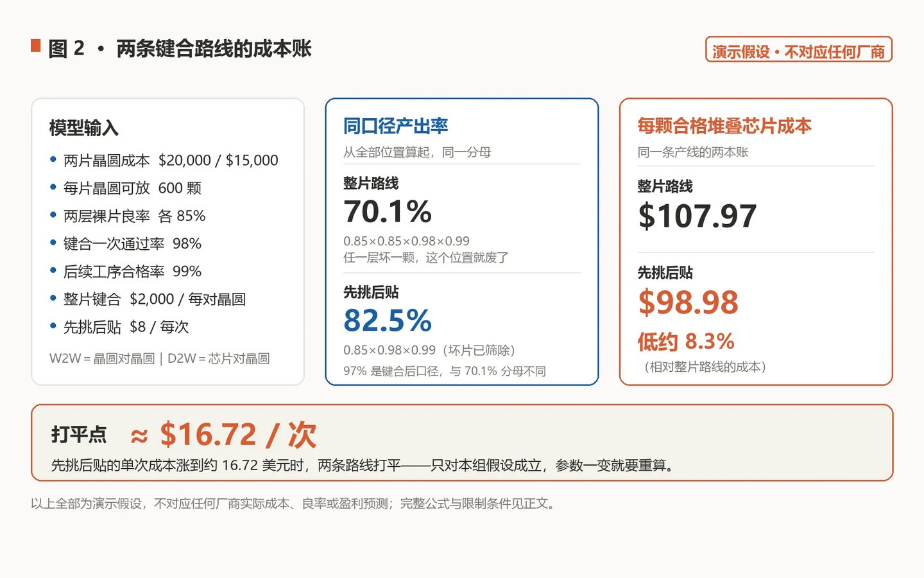Screen dimensions: 924x578
Task: Click the bullet dot before 后续工序合格率
Action: tap(53, 270)
